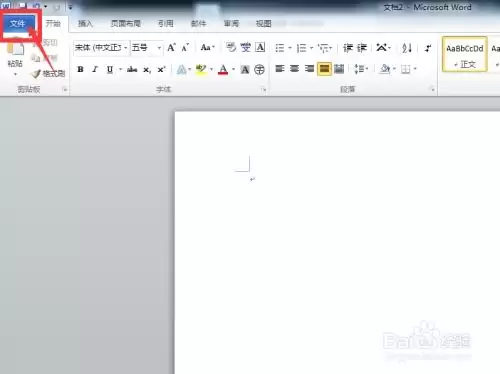The height and width of the screenshot is (374, 500).
Task: Open the Paste options dropdown arrow
Action: pyautogui.click(x=15, y=74)
